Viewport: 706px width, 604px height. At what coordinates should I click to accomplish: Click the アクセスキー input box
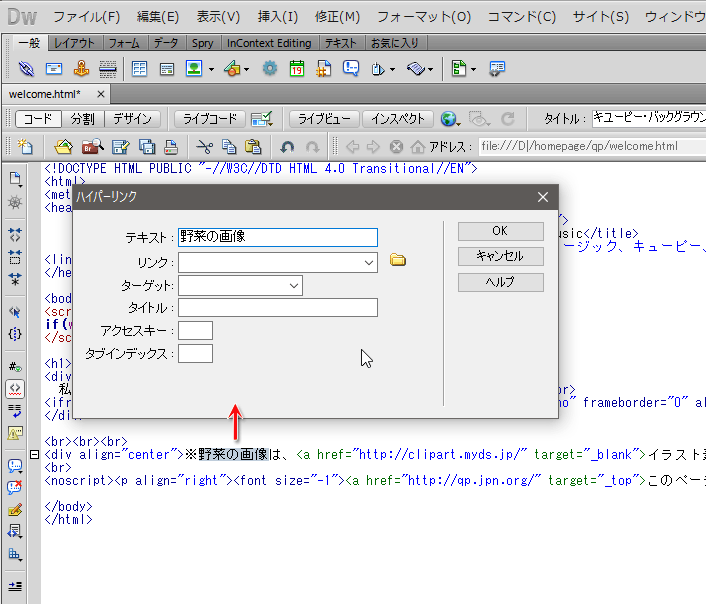click(195, 331)
